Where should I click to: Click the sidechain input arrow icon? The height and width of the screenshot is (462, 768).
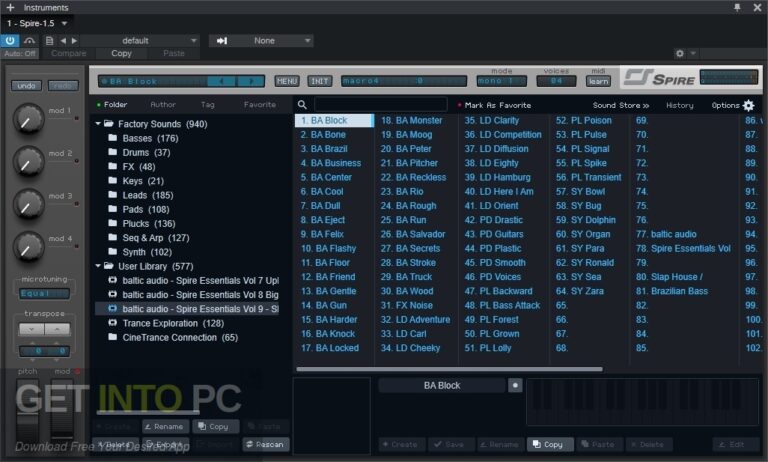click(222, 41)
